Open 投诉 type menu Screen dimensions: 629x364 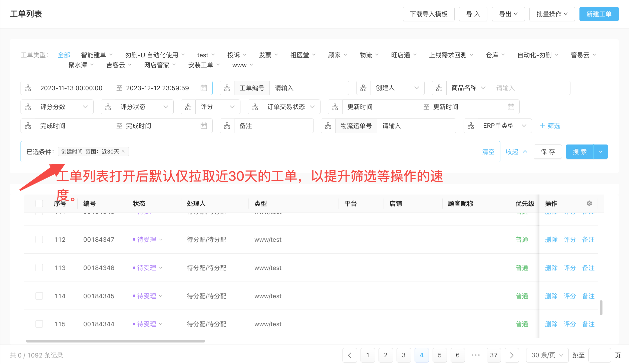(237, 55)
